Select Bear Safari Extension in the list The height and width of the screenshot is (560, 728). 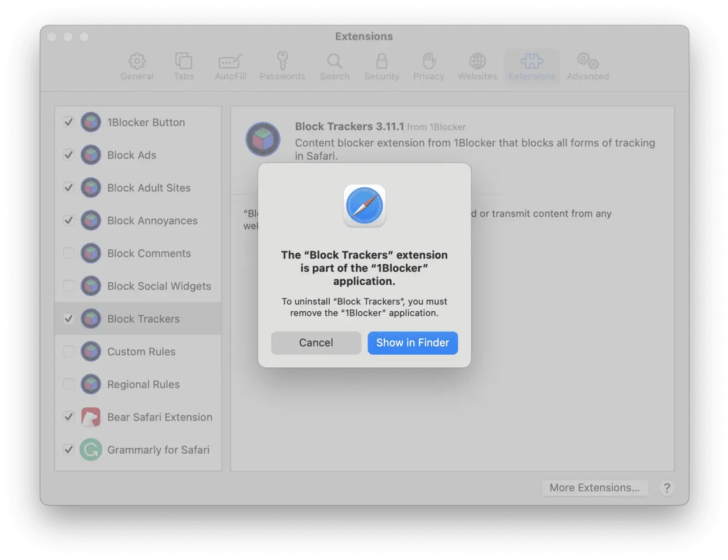point(159,417)
